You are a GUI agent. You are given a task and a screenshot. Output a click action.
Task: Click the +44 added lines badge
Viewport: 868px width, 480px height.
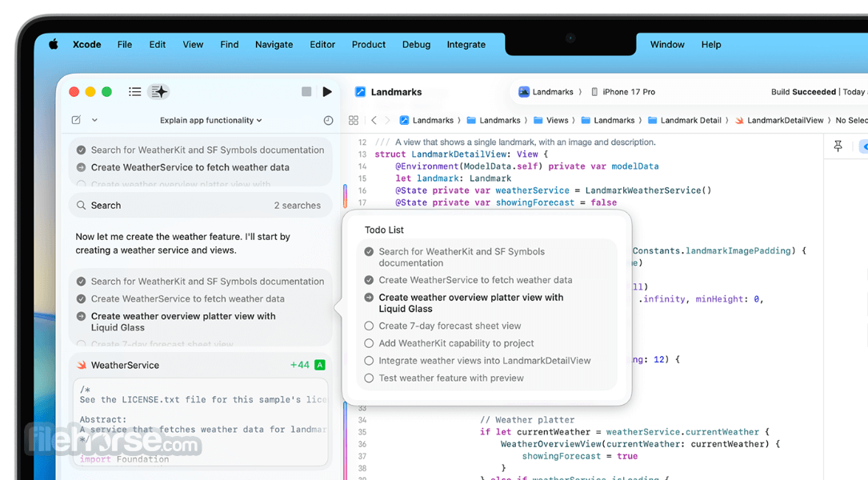(299, 365)
